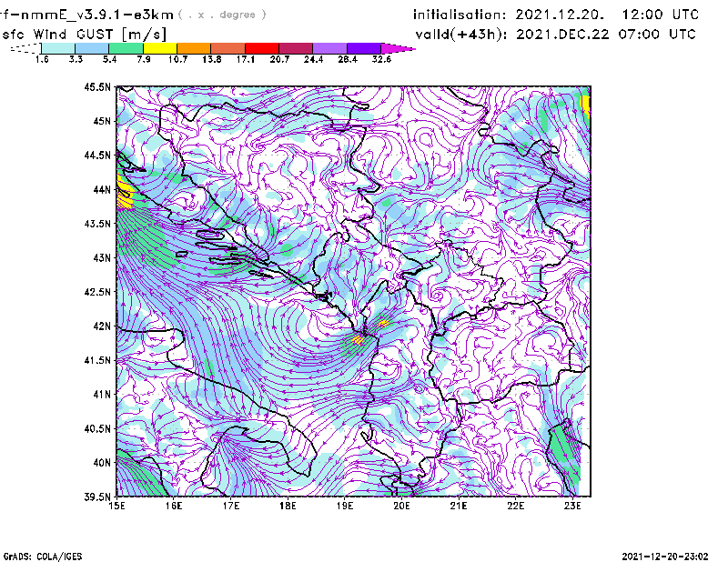728x562 pixels.
Task: Click the '16E' longitude label
Action: tap(173, 506)
